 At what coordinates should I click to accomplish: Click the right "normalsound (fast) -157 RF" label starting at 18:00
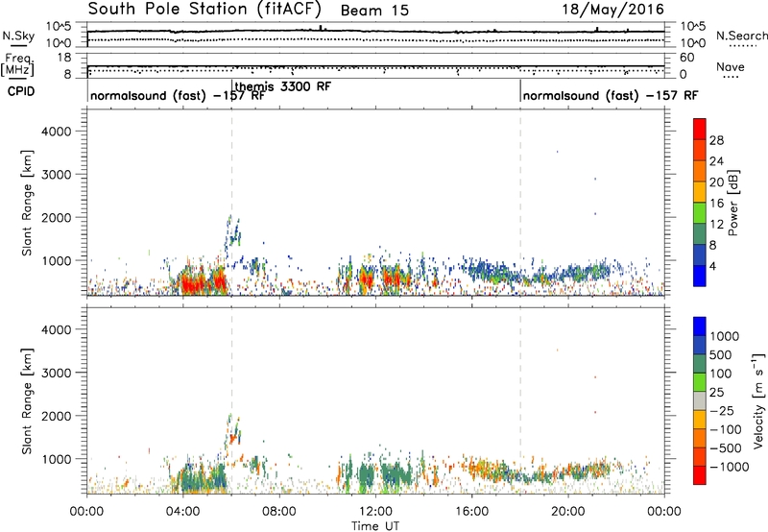click(x=611, y=95)
